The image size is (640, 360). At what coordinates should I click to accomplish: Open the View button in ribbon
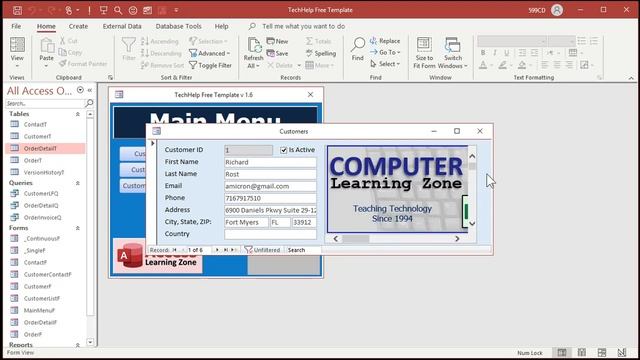click(17, 52)
